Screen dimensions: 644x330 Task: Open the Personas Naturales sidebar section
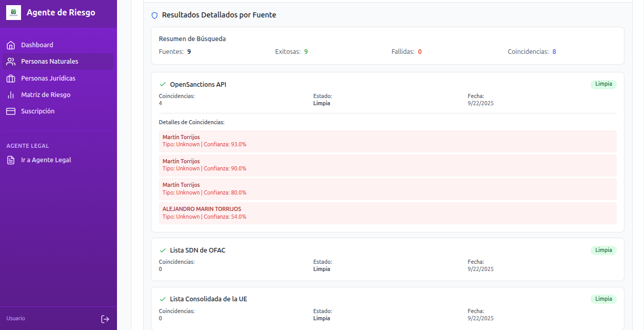[50, 61]
